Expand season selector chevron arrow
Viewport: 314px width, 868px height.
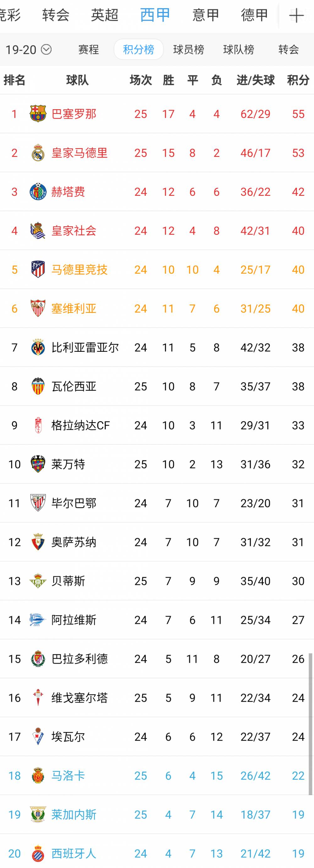pos(46,50)
